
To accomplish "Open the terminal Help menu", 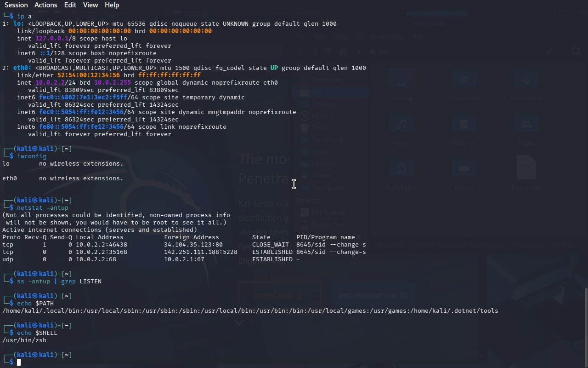I will tap(112, 5).
